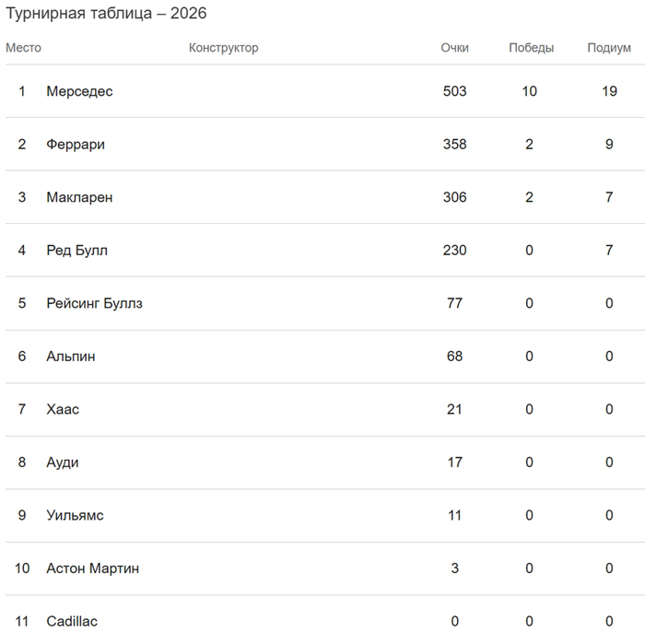Open the Уильямс team entry
Image resolution: width=645 pixels, height=644 pixels.
click(x=75, y=516)
